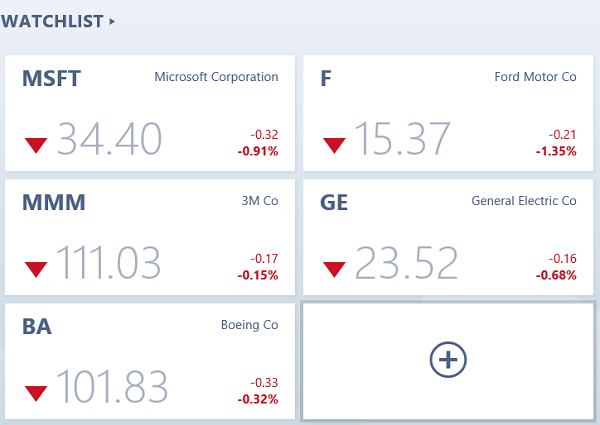Select the MMM ticker symbol

54,202
